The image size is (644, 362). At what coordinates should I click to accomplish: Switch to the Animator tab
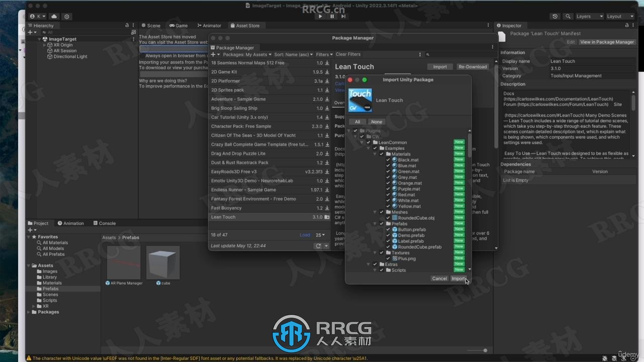(209, 26)
